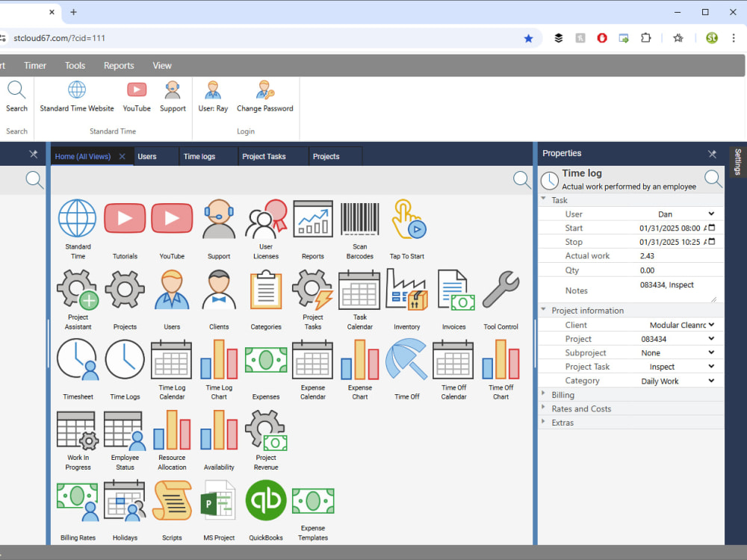Click the Qty value field
747x560 pixels.
point(677,270)
